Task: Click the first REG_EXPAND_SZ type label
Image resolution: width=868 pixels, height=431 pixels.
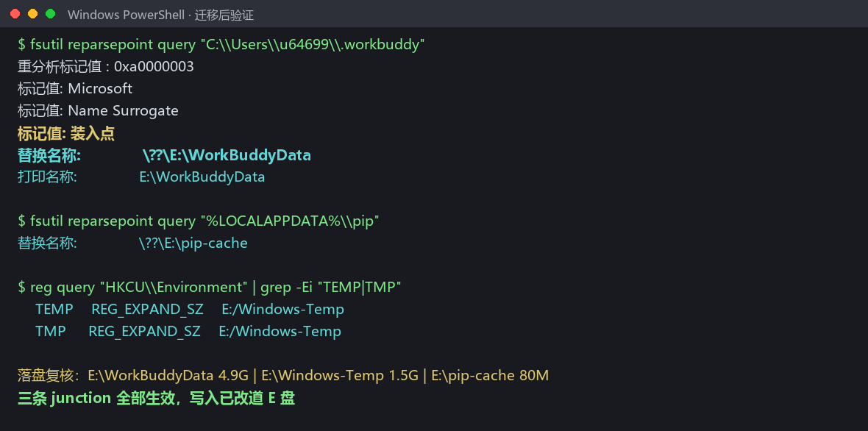Action: 148,310
